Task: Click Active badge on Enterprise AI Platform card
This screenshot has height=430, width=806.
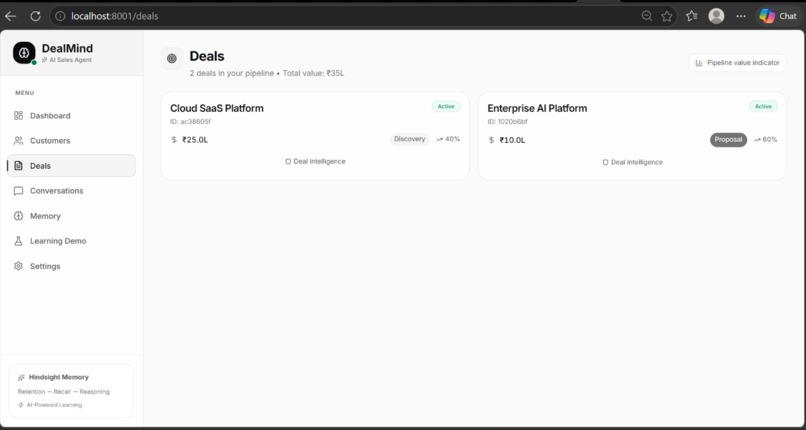Action: 763,106
